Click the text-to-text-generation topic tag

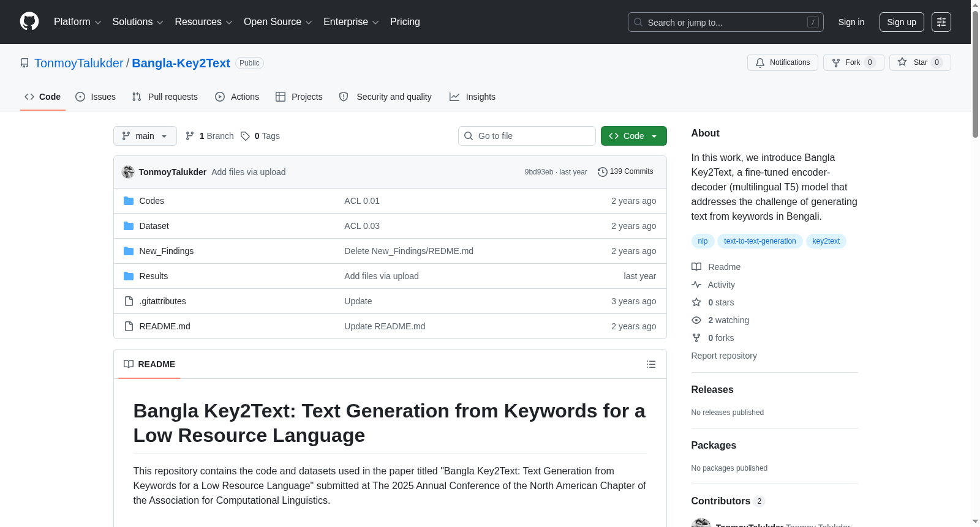pyautogui.click(x=760, y=241)
